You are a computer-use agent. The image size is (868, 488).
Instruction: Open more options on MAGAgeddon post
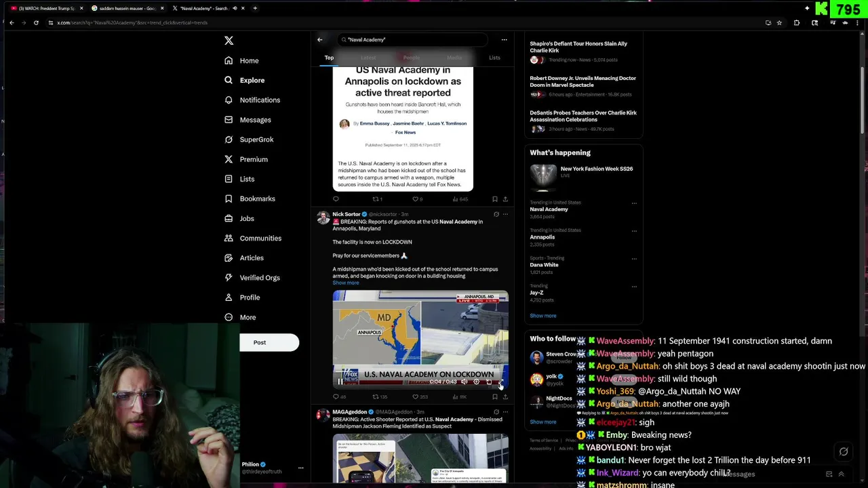505,411
